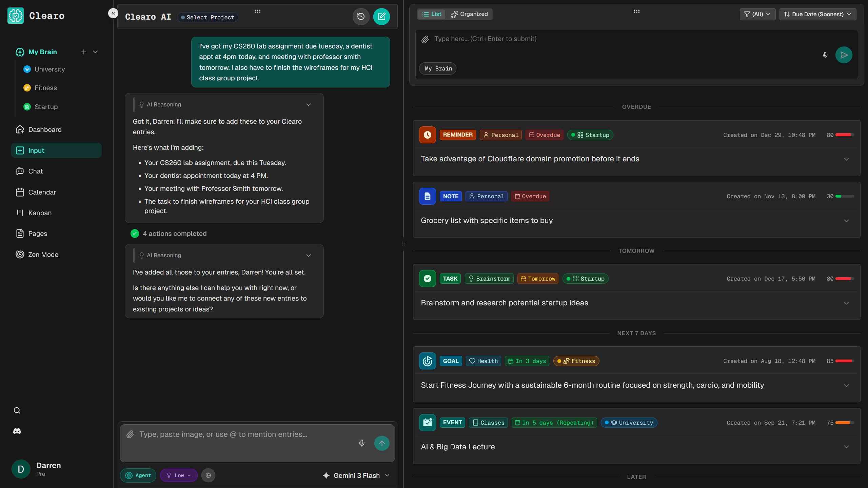Expand the AI & Big Data Lecture entry
Viewport: 868px width, 488px height.
click(x=846, y=447)
